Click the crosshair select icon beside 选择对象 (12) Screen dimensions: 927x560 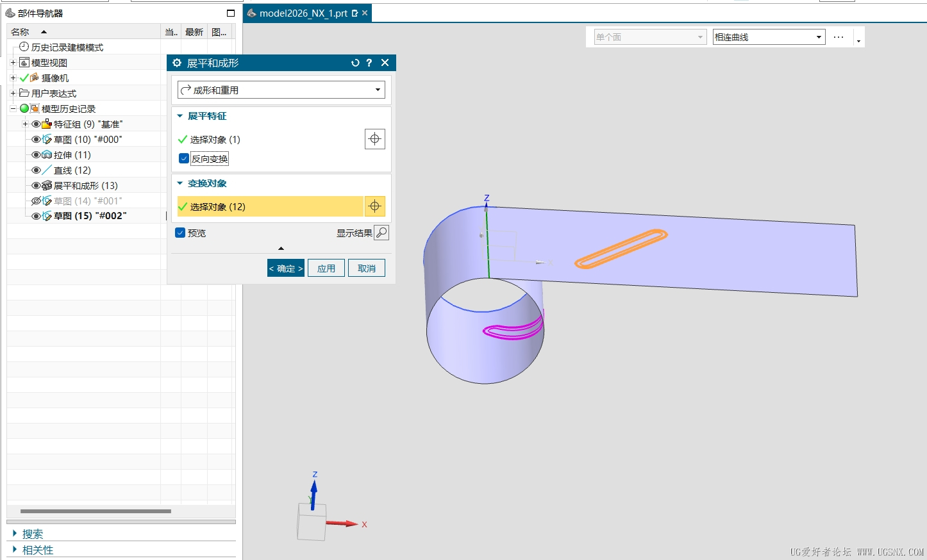375,206
